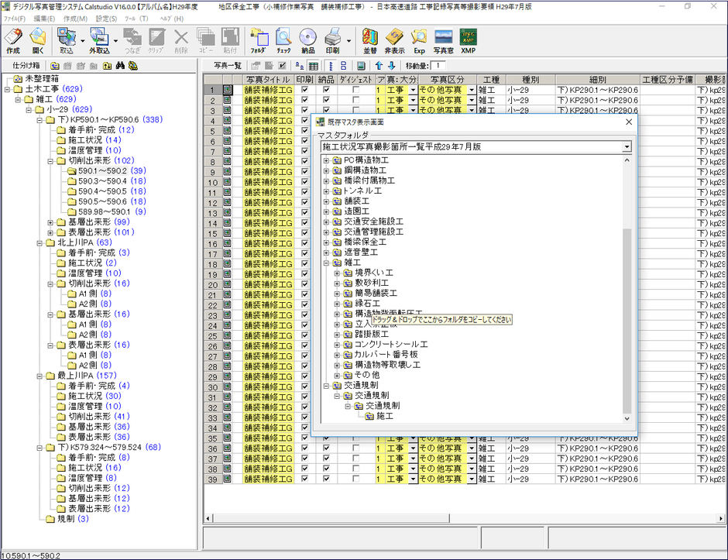
Task: Open the マスタフォルダ dropdown list
Action: click(x=626, y=146)
